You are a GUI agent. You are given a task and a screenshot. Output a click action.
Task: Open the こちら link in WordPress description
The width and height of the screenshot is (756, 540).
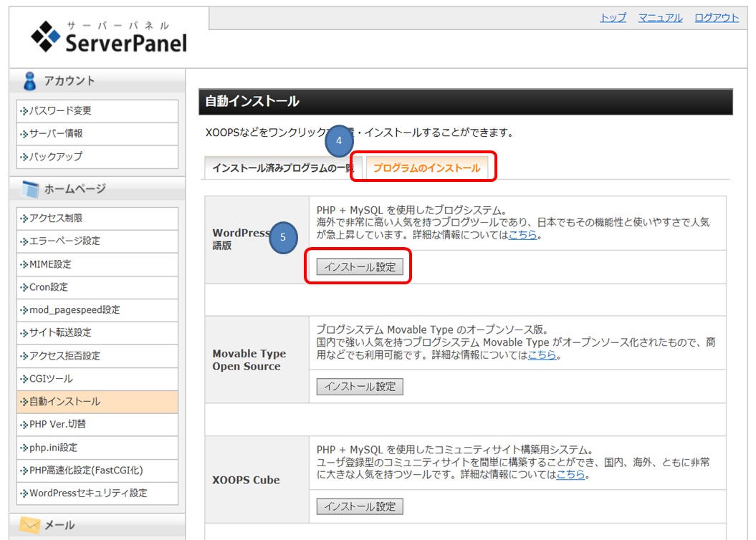[x=522, y=235]
